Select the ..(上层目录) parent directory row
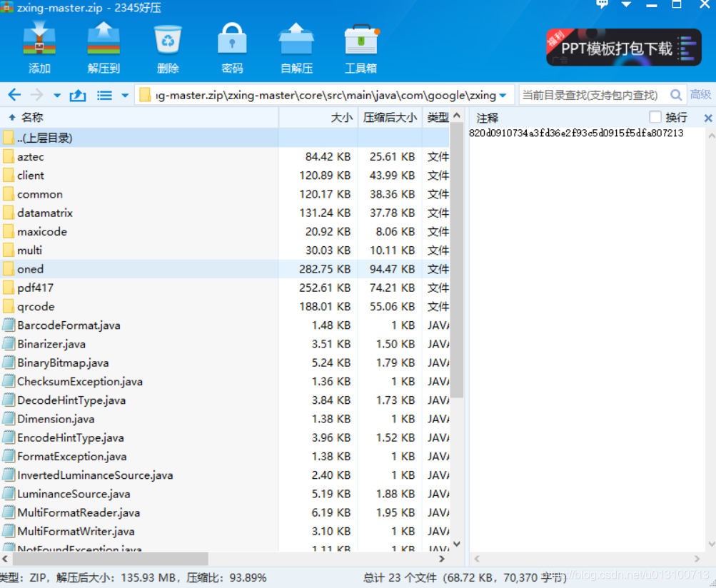The image size is (716, 588). [x=225, y=138]
